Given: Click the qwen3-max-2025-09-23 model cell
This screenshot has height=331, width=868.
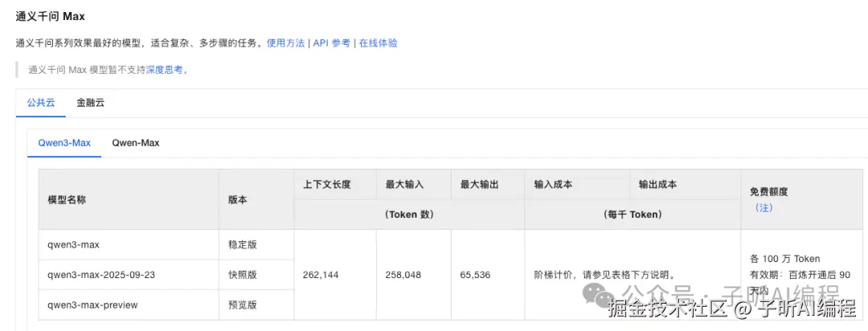Looking at the screenshot, I should [x=101, y=275].
